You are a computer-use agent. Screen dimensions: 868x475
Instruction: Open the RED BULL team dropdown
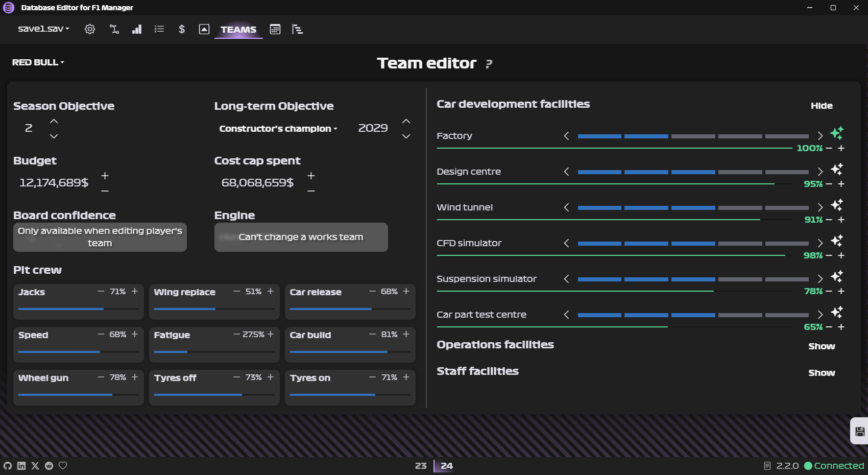click(38, 62)
